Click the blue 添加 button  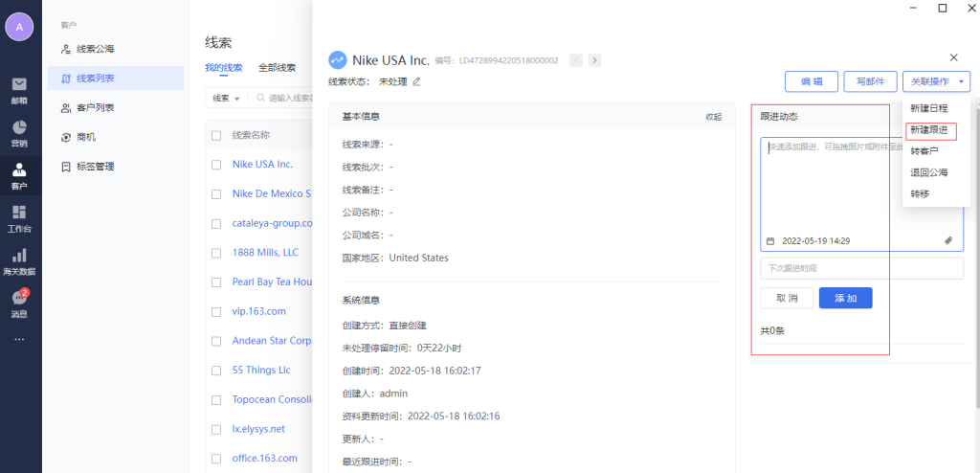coord(845,298)
